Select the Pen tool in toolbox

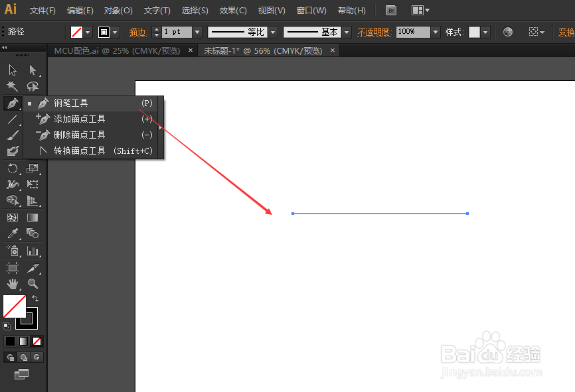click(x=13, y=103)
